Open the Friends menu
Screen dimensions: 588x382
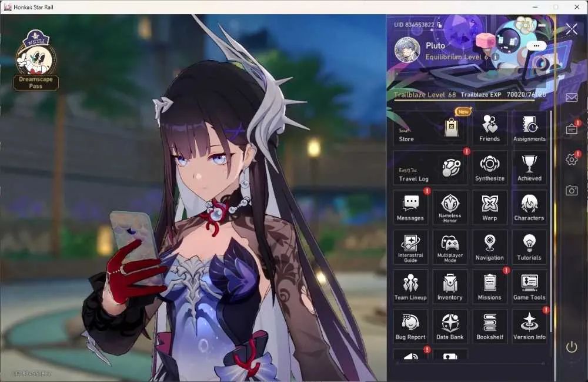point(490,128)
